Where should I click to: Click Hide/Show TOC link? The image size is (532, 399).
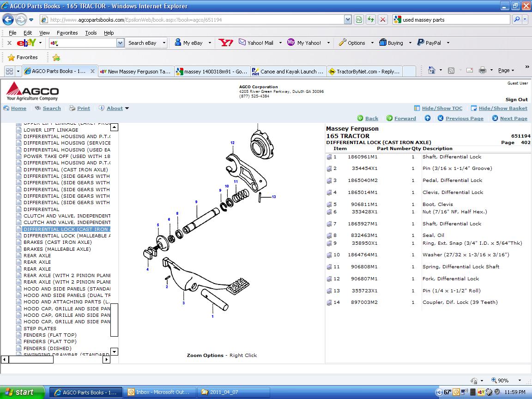point(442,108)
